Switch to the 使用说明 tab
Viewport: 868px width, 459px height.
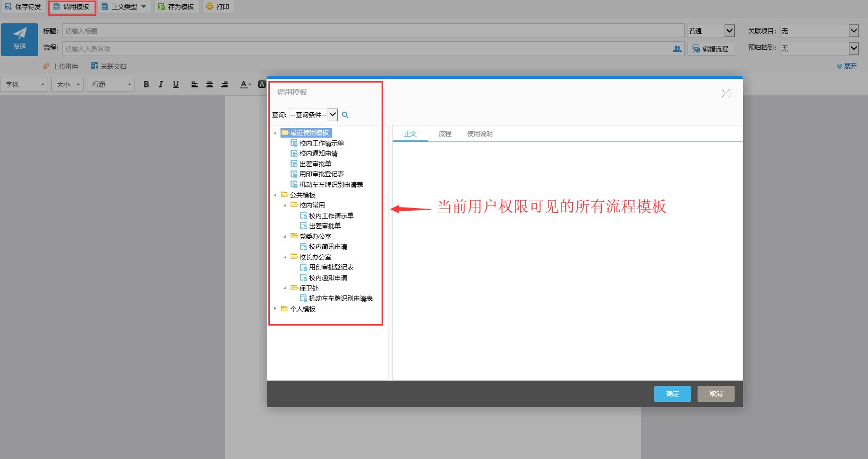pyautogui.click(x=480, y=134)
